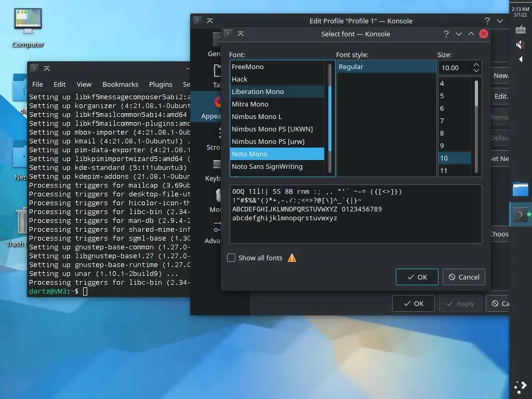Choose size 10 in the size list
Screen dimensions: 532x399
coord(455,158)
